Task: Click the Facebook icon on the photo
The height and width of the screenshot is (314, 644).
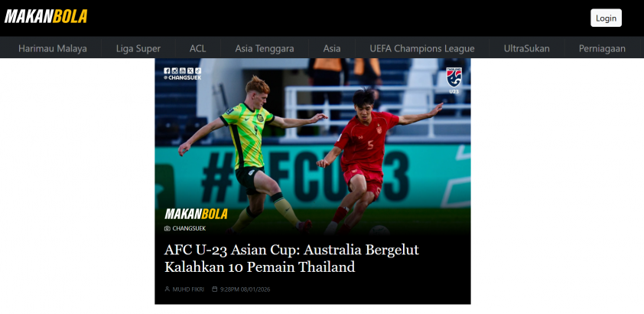Action: [x=167, y=70]
